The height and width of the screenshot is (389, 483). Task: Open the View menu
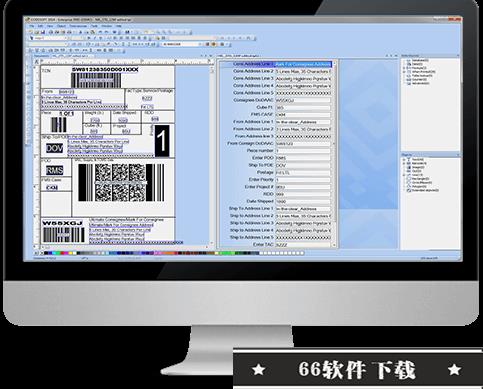tap(50, 26)
